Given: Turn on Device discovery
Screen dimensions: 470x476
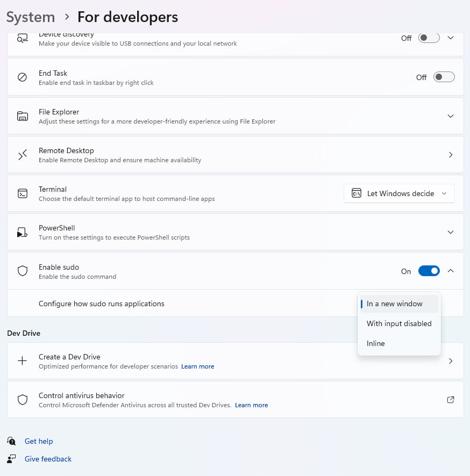Looking at the screenshot, I should (429, 38).
